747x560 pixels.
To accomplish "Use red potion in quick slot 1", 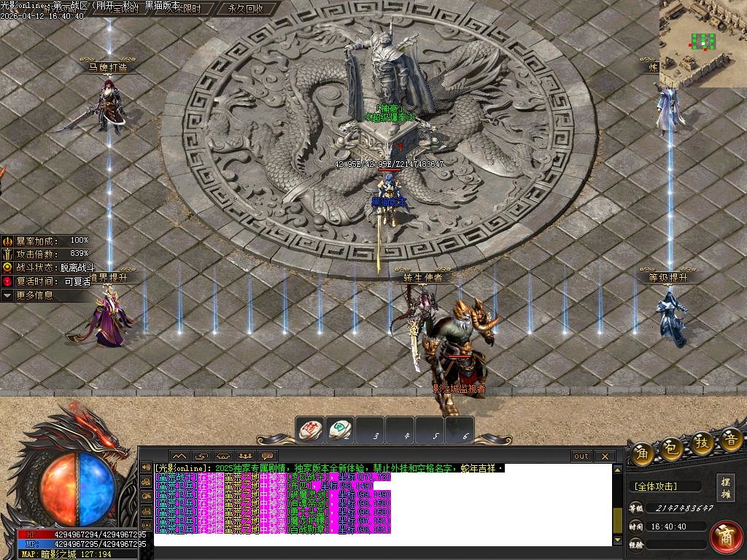I will pos(311,430).
